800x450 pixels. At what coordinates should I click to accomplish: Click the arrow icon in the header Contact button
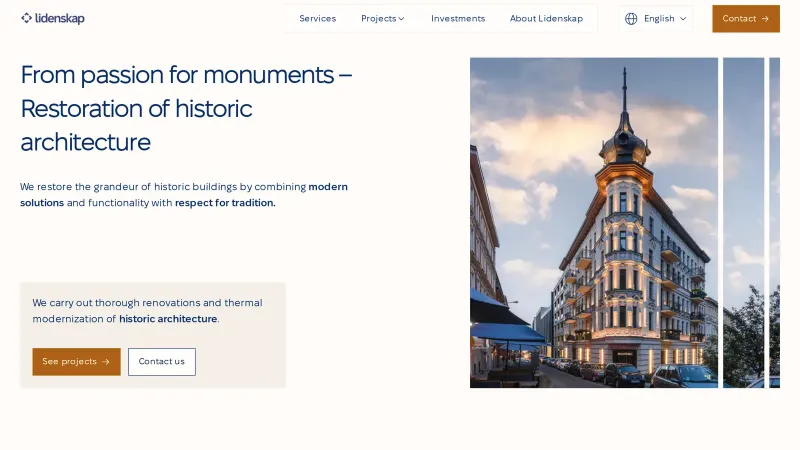765,18
